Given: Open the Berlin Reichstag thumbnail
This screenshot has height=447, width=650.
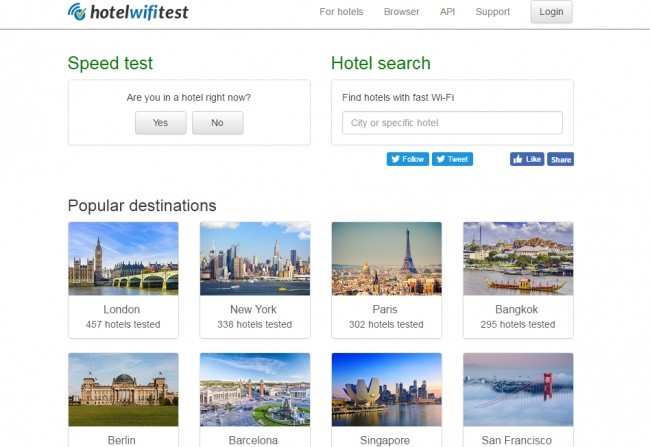Looking at the screenshot, I should [123, 390].
